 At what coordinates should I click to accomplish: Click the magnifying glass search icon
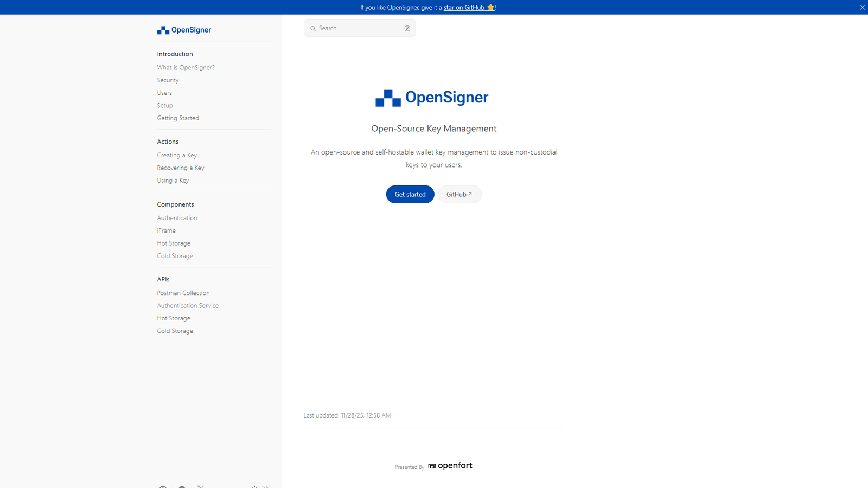(x=313, y=28)
